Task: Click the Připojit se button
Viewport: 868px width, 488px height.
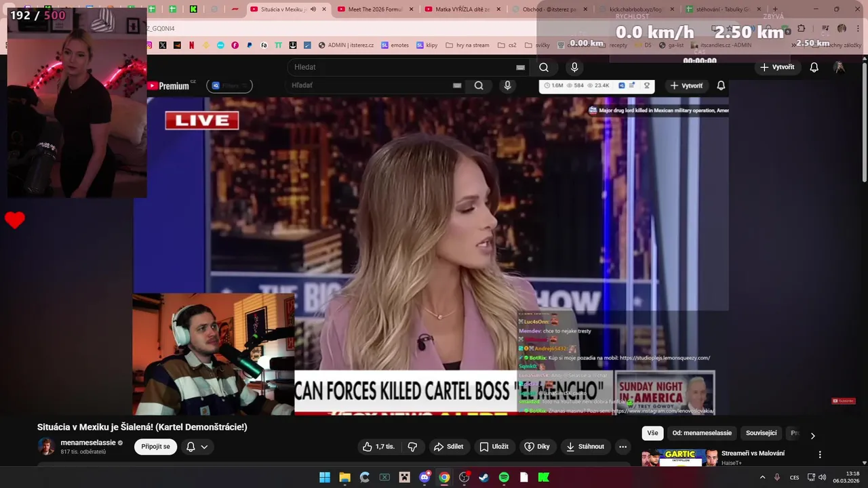Action: 156,447
